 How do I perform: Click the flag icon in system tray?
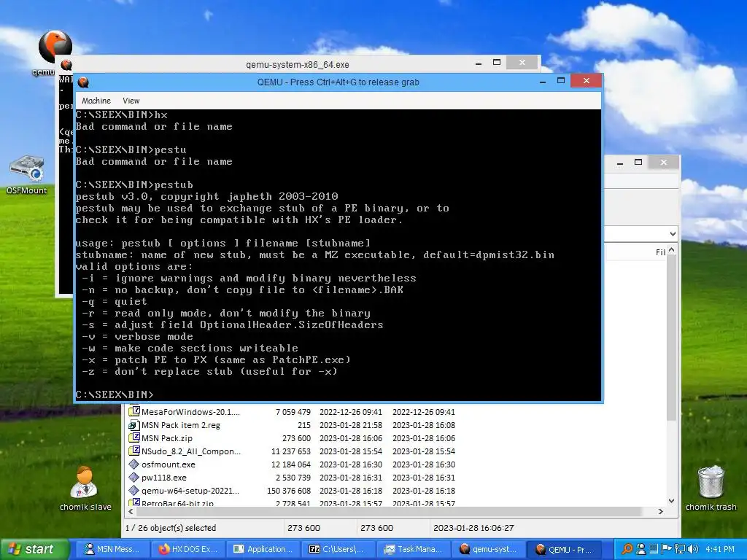(667, 549)
